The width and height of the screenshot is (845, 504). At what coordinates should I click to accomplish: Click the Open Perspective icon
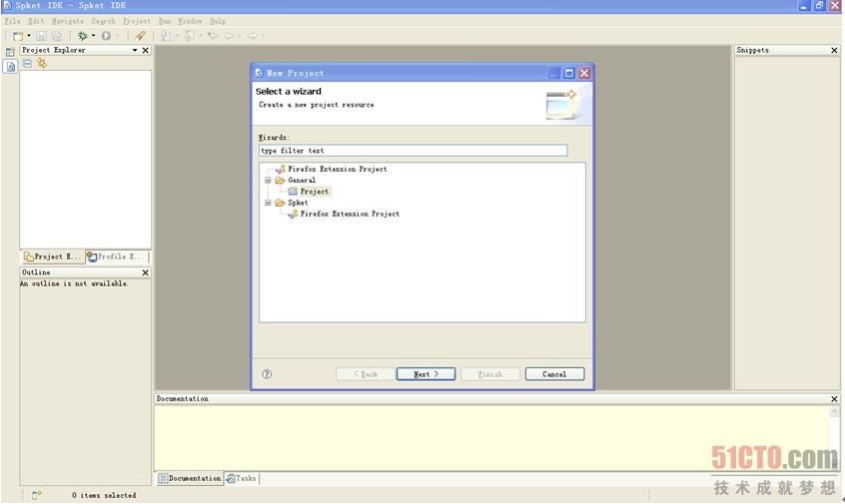(x=10, y=52)
